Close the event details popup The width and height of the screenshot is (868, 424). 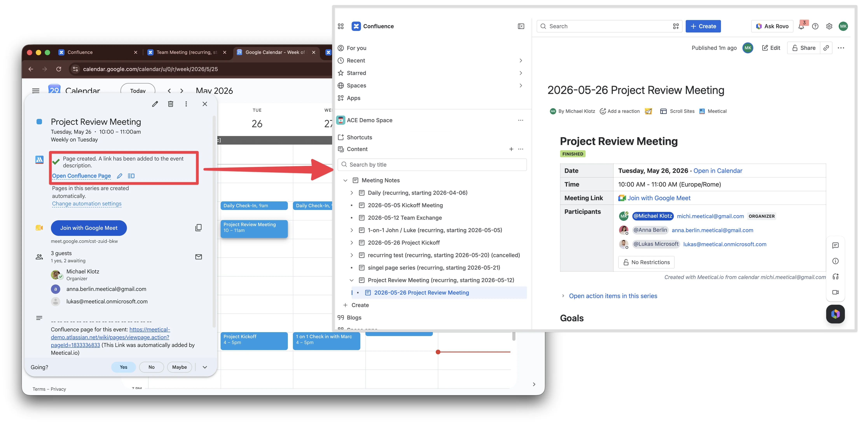tap(204, 104)
